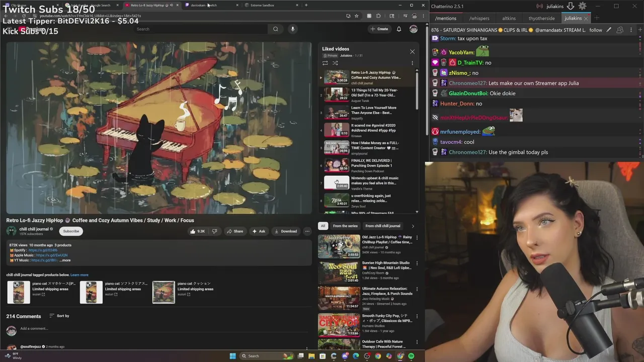Dislike the video with thumbs down
This screenshot has height=362, width=644.
pos(214,231)
